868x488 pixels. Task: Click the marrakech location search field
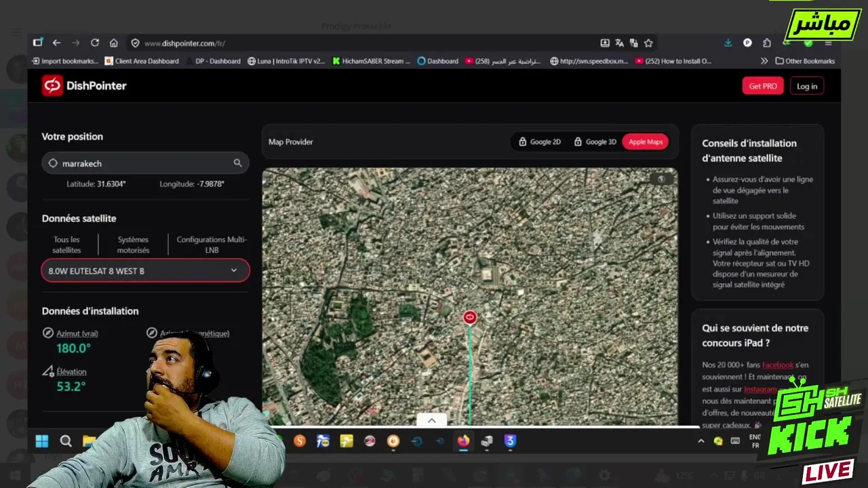click(x=145, y=163)
